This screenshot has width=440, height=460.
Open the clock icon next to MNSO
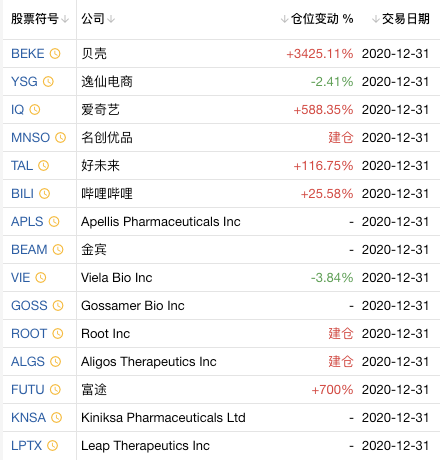pos(60,137)
